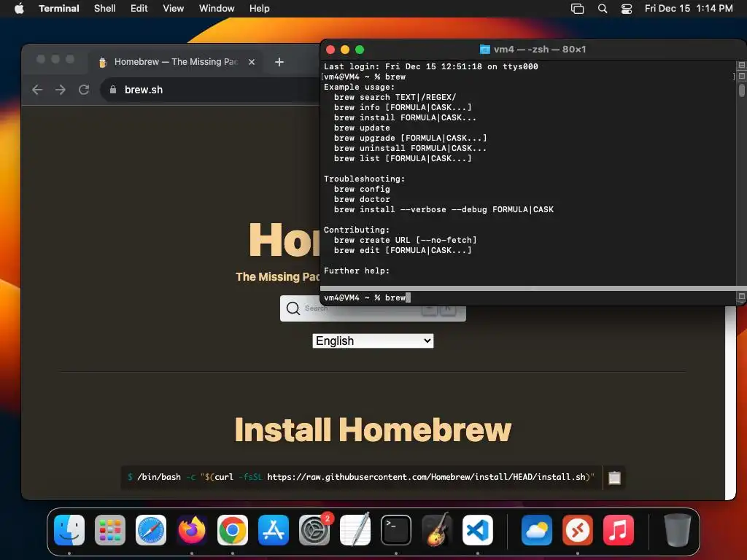
Task: Close the Homebrew browser tab
Action: (x=252, y=62)
